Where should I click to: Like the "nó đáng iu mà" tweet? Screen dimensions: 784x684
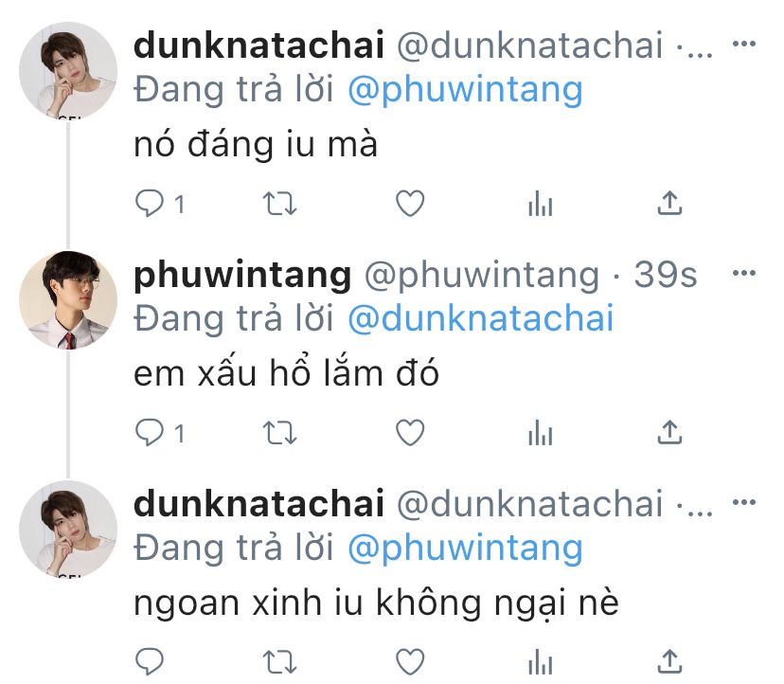(410, 204)
